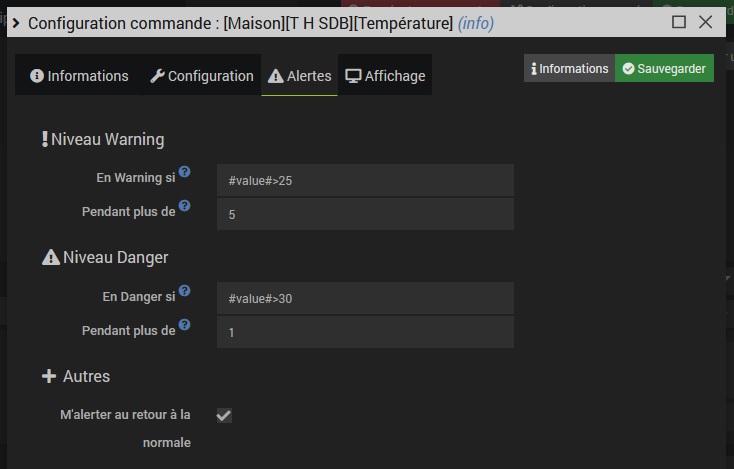Switch to the Configuration tab
Viewport: 734px width, 469px height.
point(201,76)
